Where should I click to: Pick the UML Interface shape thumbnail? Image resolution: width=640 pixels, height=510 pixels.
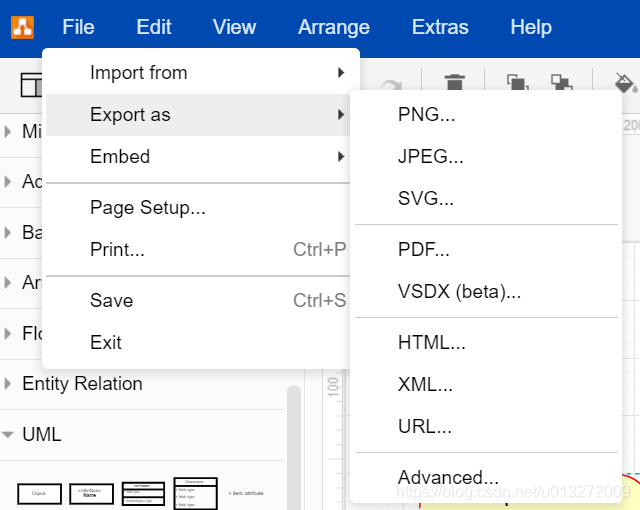tap(91, 494)
